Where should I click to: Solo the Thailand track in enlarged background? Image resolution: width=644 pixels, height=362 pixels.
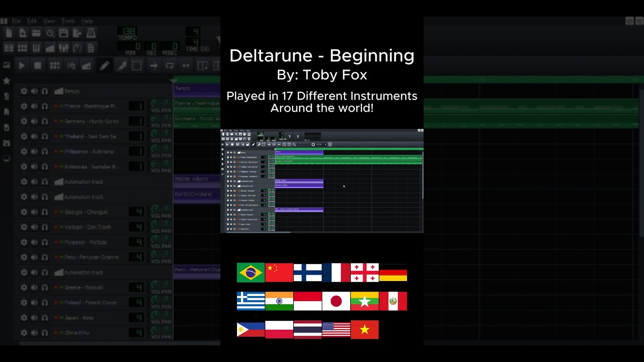pyautogui.click(x=45, y=136)
